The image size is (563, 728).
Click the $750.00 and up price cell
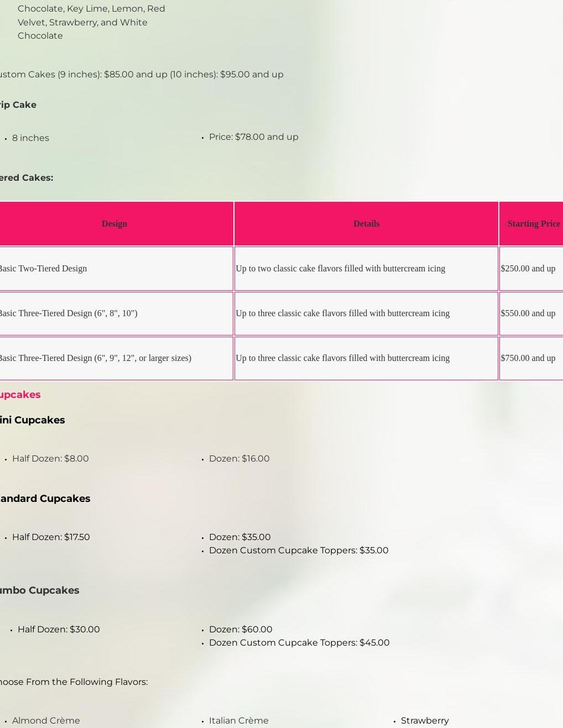(528, 358)
